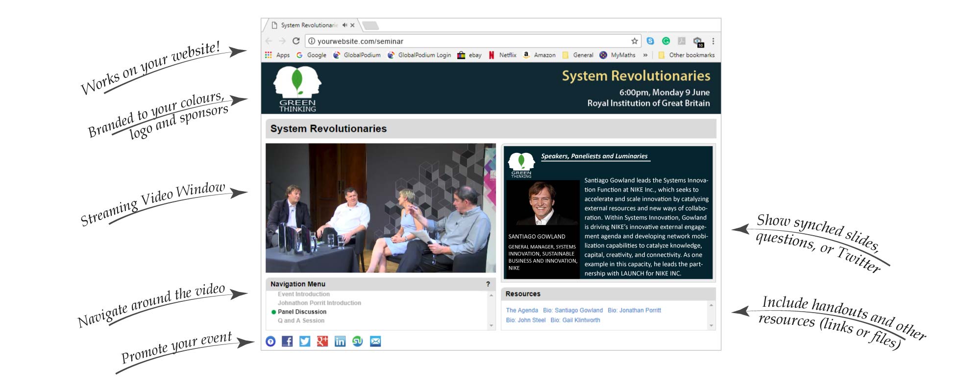The image size is (980, 392).
Task: Click the Speakers, Paneliests and Luminaries slide
Action: [x=608, y=212]
